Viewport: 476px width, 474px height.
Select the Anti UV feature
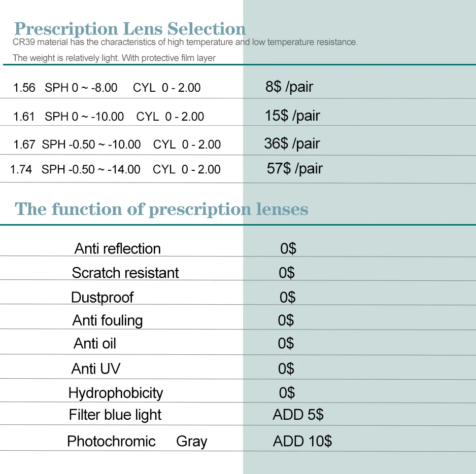(x=96, y=369)
